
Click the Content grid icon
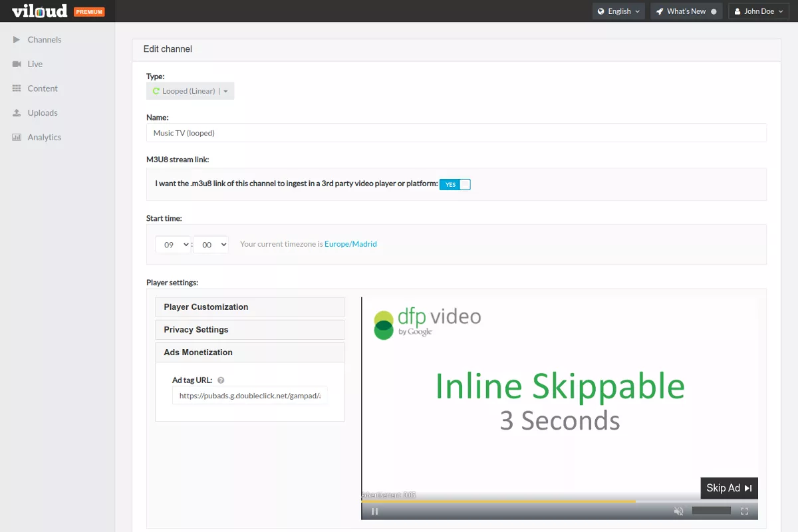(x=17, y=88)
